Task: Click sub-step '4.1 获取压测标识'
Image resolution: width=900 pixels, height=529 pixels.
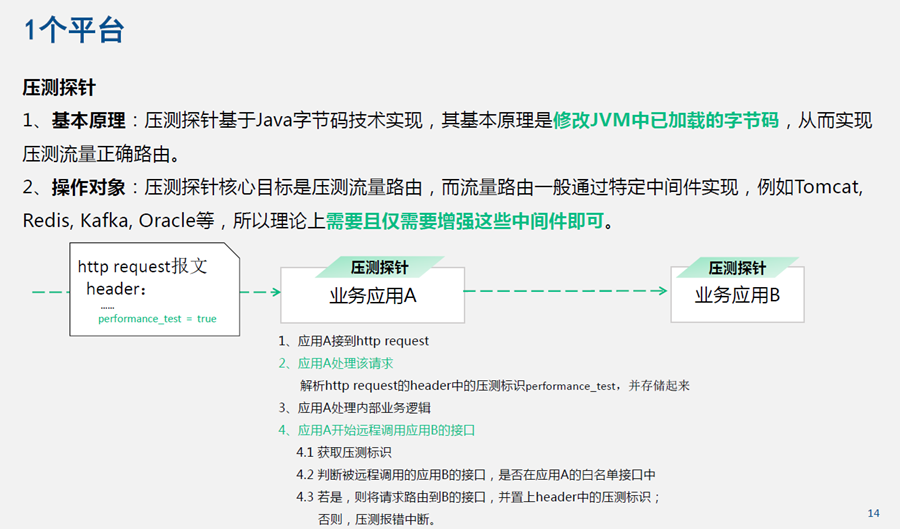Action: click(344, 453)
